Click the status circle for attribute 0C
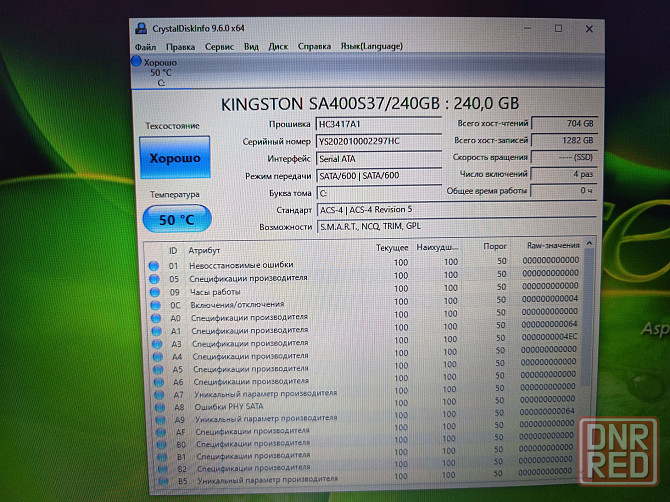This screenshot has height=502, width=670. 155,305
